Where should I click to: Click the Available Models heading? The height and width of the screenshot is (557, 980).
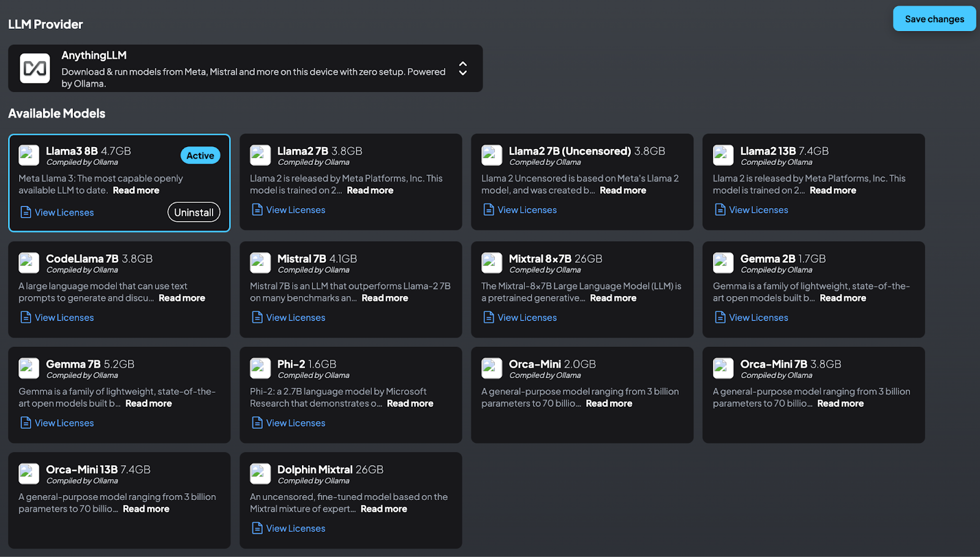pos(56,113)
